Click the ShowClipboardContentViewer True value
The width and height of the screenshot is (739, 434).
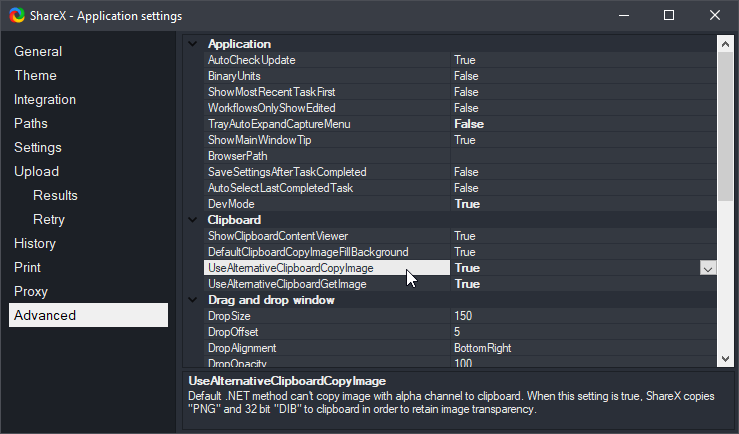(x=465, y=236)
